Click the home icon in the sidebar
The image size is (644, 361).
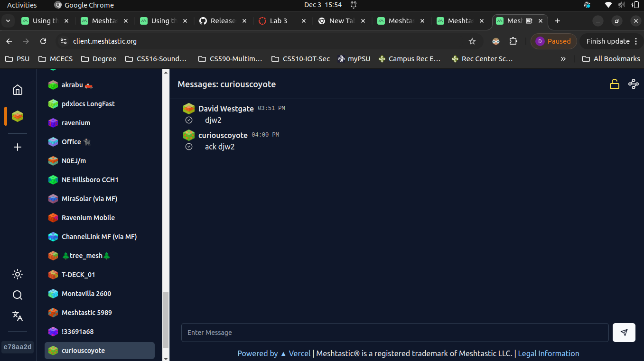click(18, 90)
